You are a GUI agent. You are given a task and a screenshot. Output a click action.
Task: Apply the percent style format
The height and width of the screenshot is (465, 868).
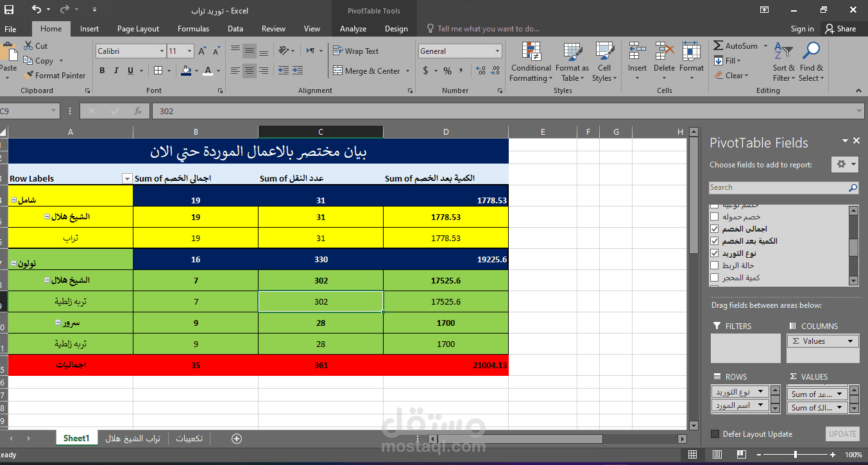(447, 71)
